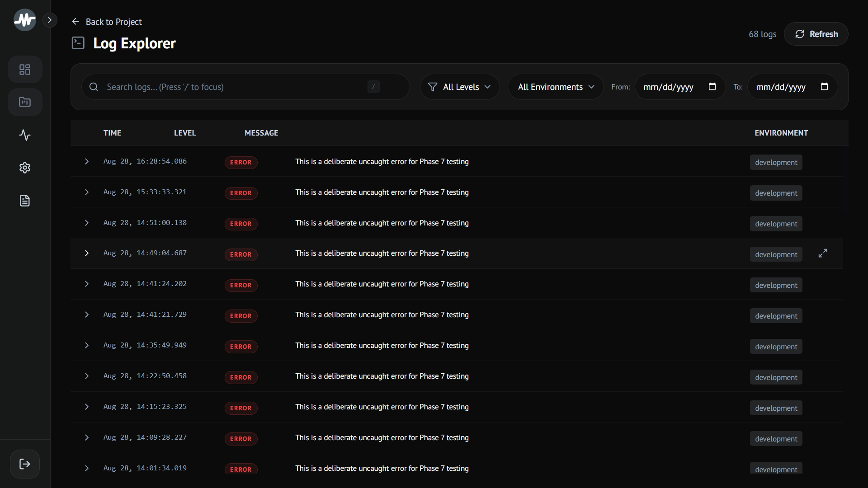The height and width of the screenshot is (488, 868).
Task: Click development tag on 14:51:00.138 row
Action: pyautogui.click(x=776, y=224)
